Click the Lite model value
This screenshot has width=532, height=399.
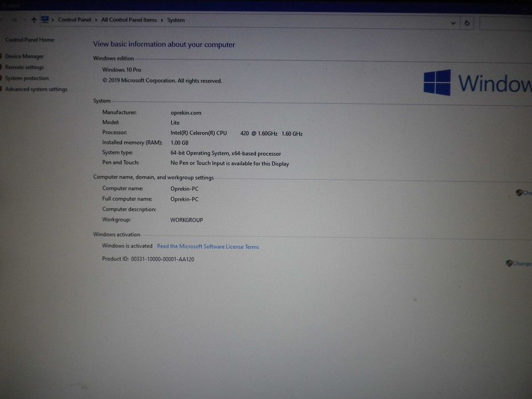pyautogui.click(x=175, y=123)
